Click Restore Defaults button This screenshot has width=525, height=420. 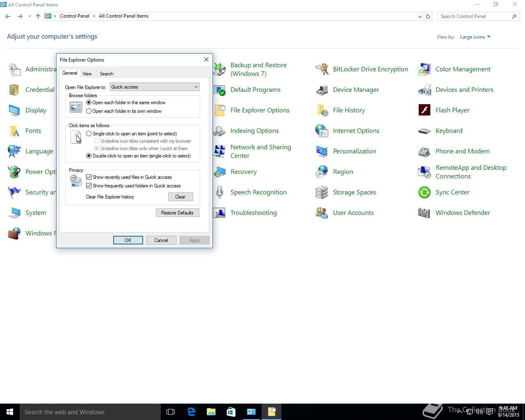[x=177, y=213]
